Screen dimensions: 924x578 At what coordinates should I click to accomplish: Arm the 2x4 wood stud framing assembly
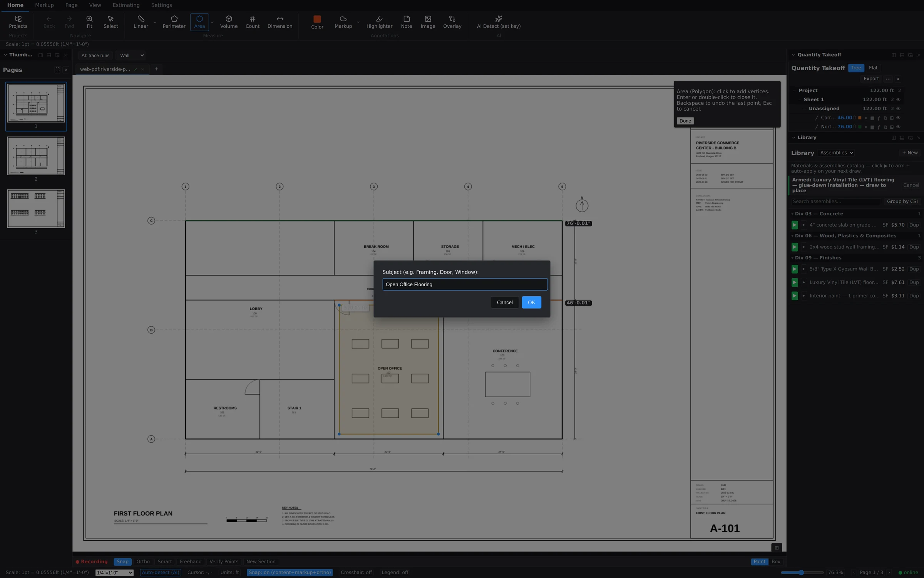pyautogui.click(x=795, y=247)
